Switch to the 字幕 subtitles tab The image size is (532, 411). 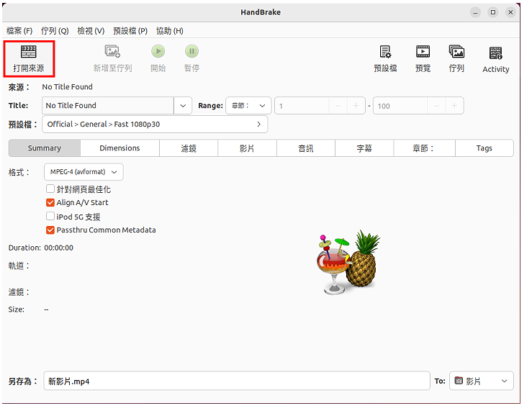(x=364, y=148)
